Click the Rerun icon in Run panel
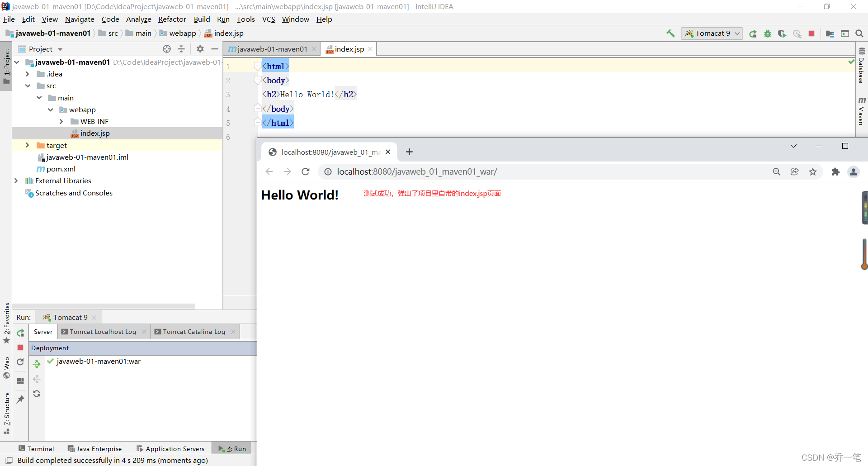 pyautogui.click(x=20, y=333)
